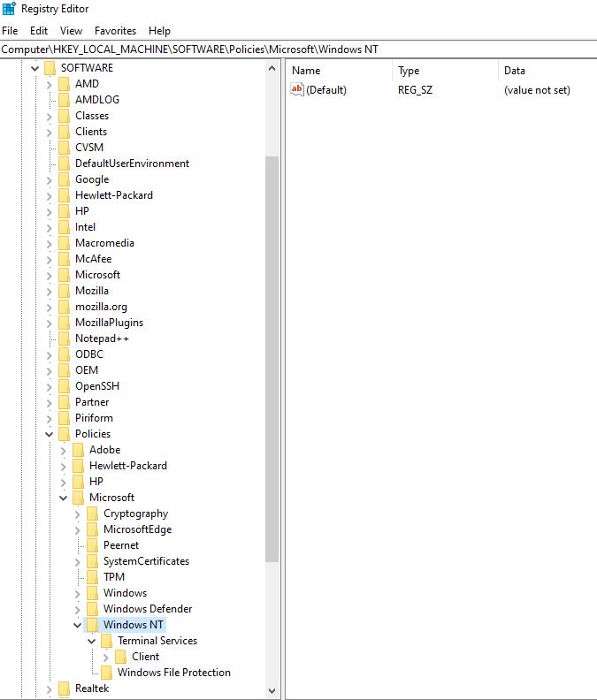
Task: Click the Windows File Protection folder icon
Action: [107, 673]
